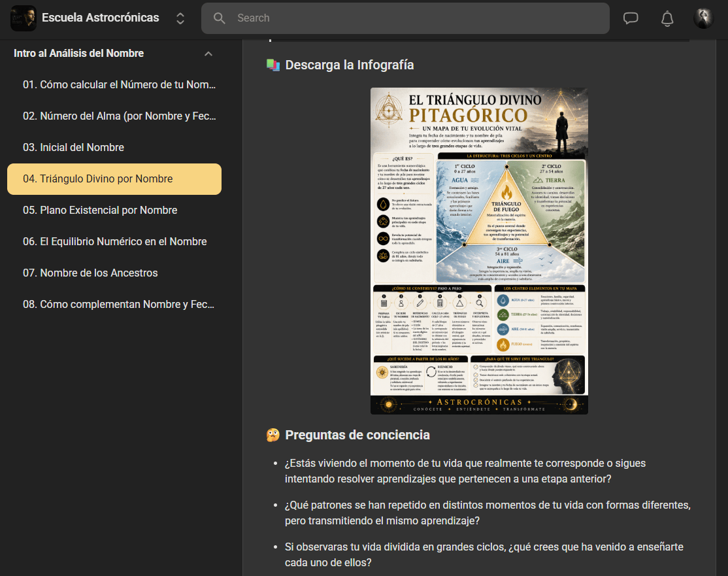The image size is (728, 576).
Task: Open the user profile avatar
Action: coord(703,18)
